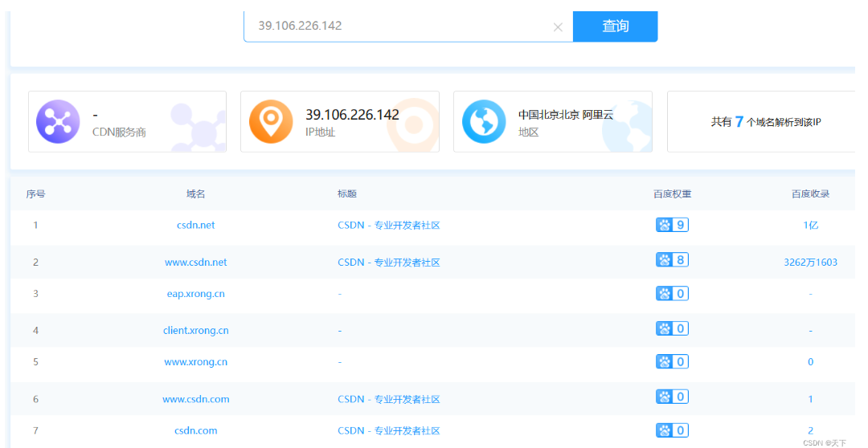This screenshot has height=448, width=868.
Task: Click the 标题 column header
Action: [347, 194]
